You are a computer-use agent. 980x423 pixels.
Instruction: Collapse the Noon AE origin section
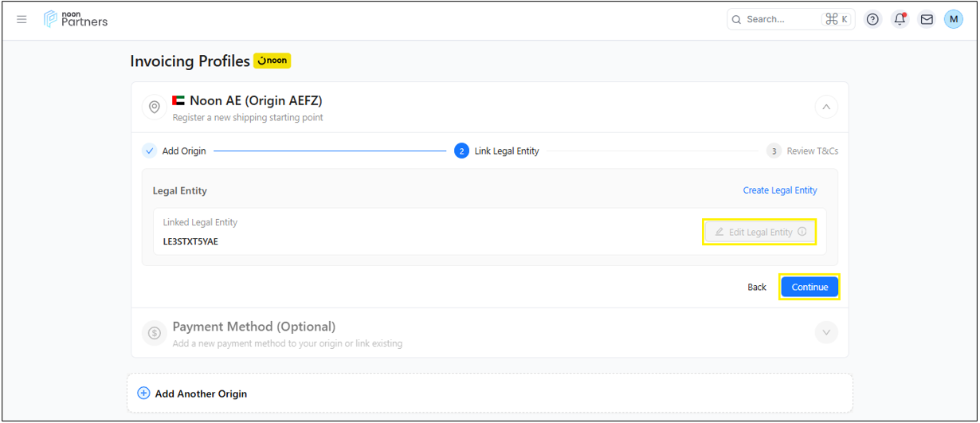[x=826, y=107]
